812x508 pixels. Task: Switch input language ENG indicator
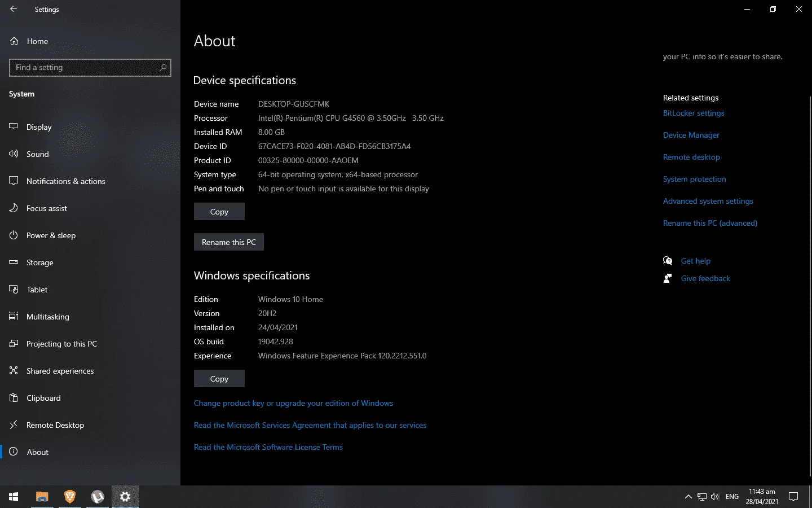[x=732, y=497]
